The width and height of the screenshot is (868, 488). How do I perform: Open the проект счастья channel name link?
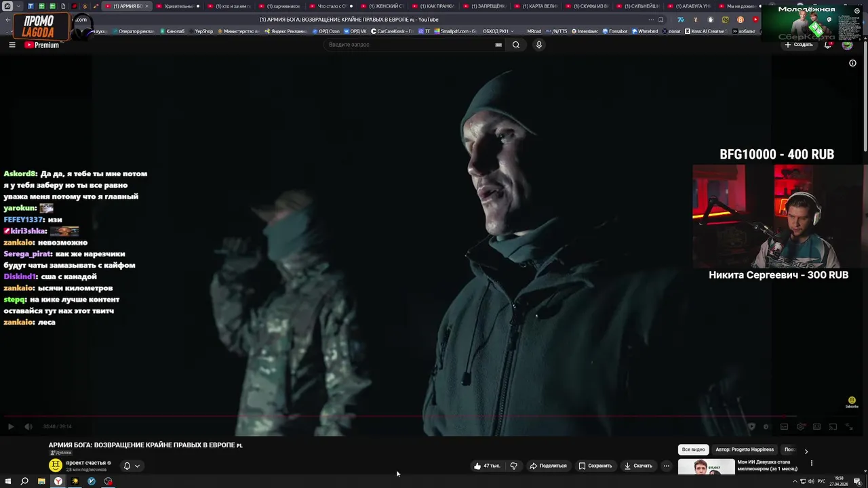point(85,463)
